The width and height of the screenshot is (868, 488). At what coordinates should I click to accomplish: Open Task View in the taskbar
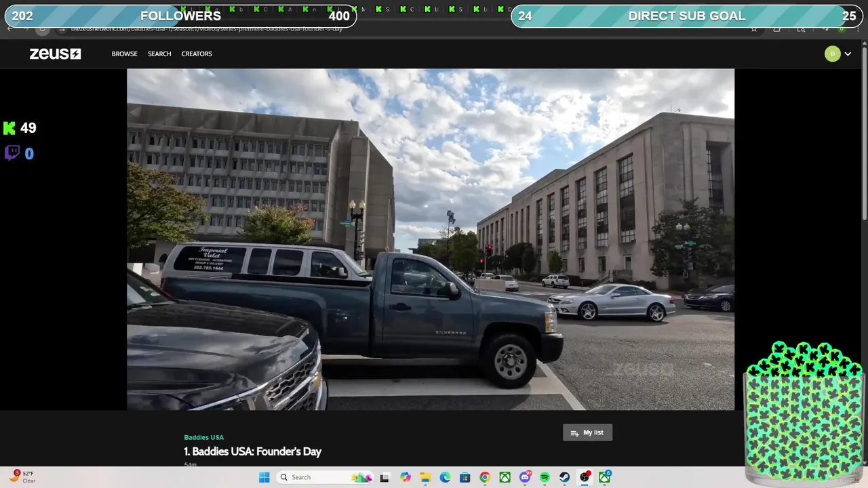tap(384, 477)
